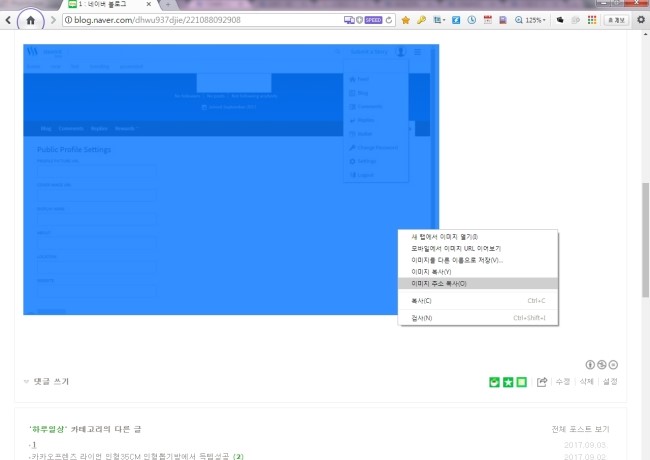The height and width of the screenshot is (460, 650).
Task: Toggle the purple SPEED mode badge
Action: coord(372,20)
